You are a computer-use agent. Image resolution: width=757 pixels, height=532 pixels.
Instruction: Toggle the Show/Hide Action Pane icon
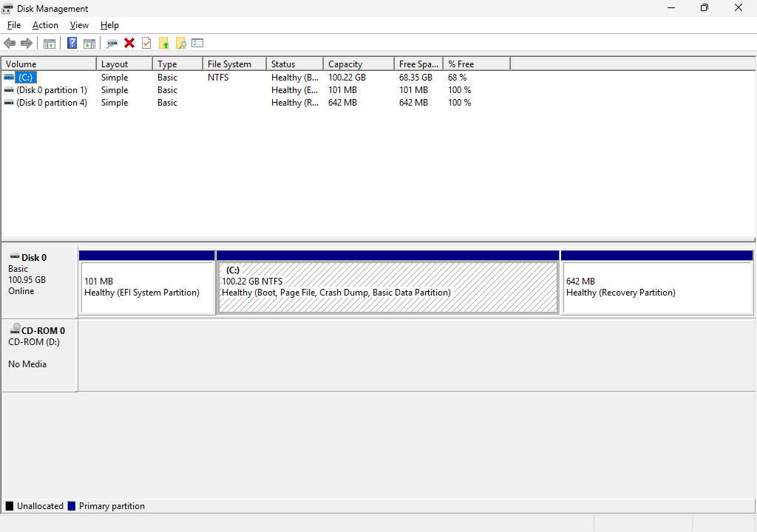coord(89,44)
